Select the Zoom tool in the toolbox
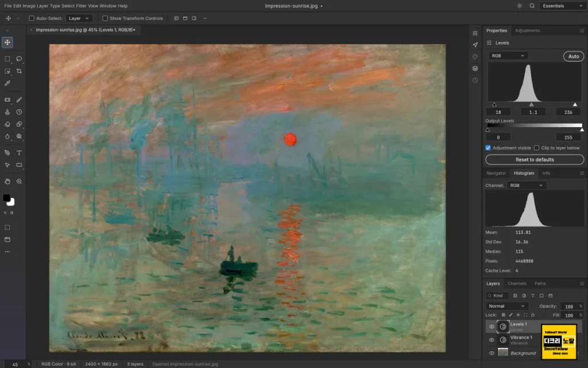Image resolution: width=588 pixels, height=368 pixels. (x=19, y=181)
